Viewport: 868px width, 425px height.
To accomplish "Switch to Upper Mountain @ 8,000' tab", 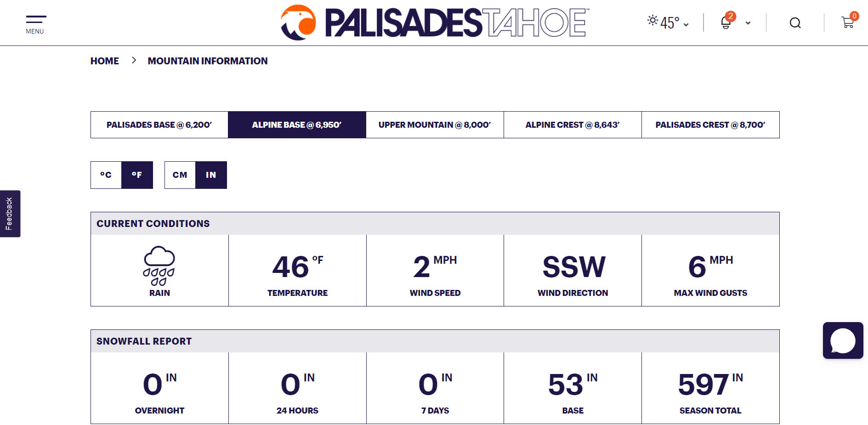I will click(x=435, y=125).
